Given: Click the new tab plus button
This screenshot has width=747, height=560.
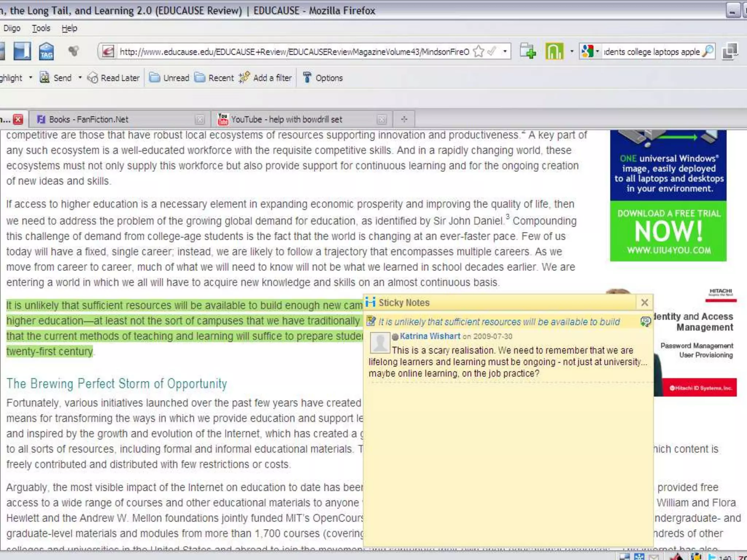Looking at the screenshot, I should pyautogui.click(x=404, y=119).
